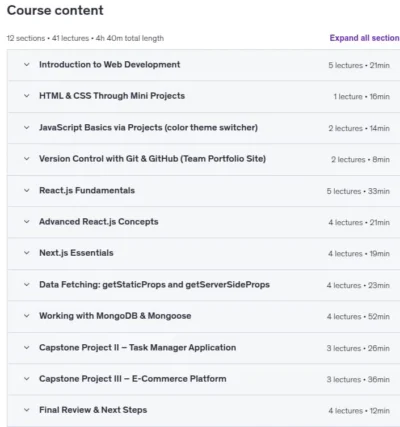Expand HTML & CSS Through Mini Projects chevron

(x=27, y=96)
